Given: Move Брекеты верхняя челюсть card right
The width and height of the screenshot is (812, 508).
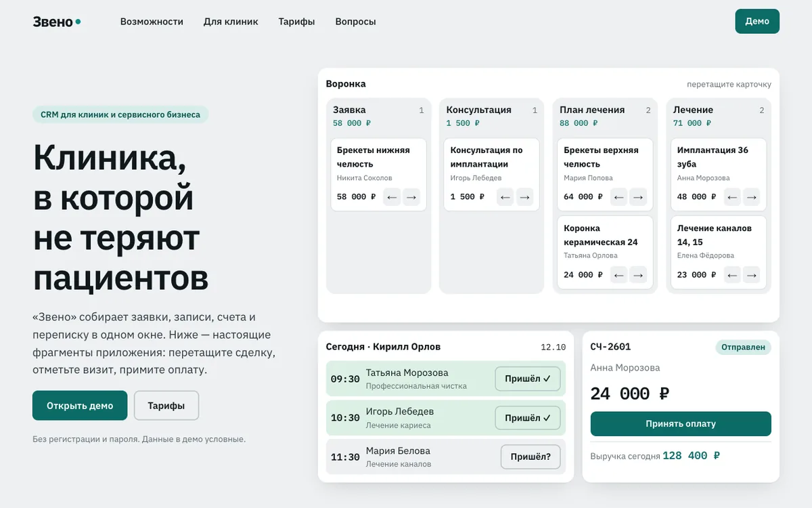Looking at the screenshot, I should point(638,197).
